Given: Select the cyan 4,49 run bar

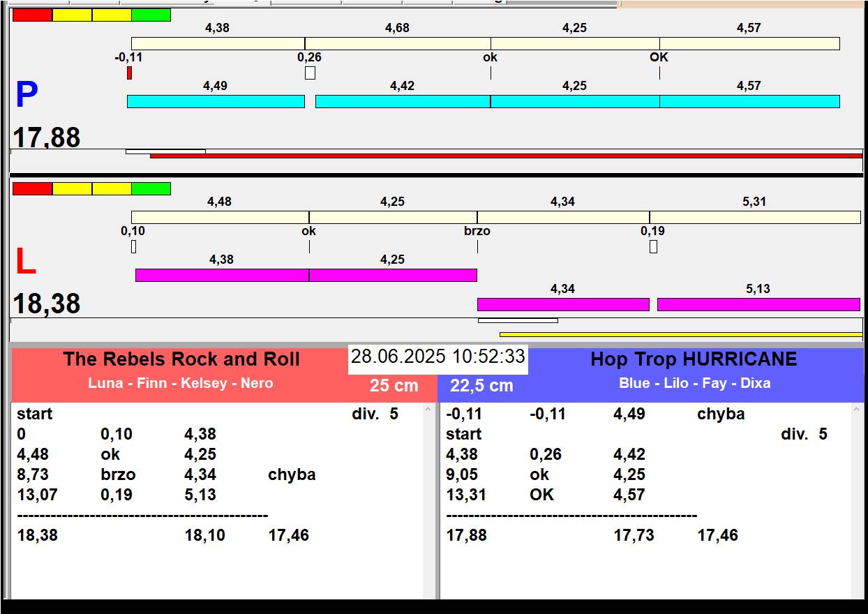Looking at the screenshot, I should click(x=216, y=101).
